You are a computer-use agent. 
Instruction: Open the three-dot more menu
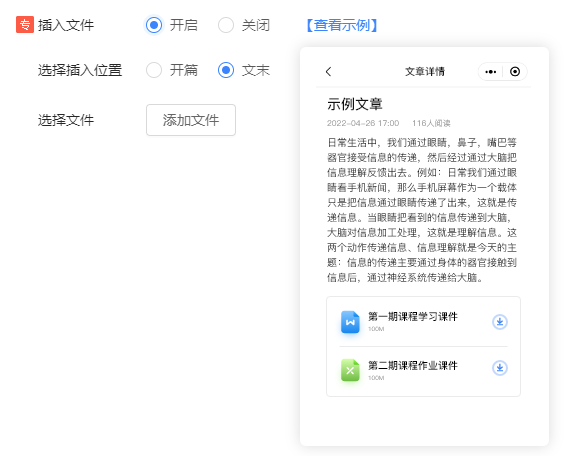point(491,71)
